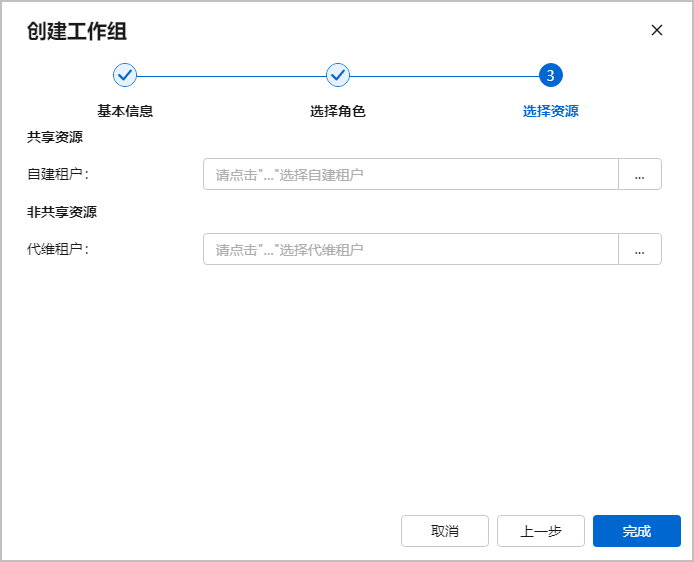This screenshot has width=694, height=562.
Task: Go back with the 上一步 button
Action: 541,531
